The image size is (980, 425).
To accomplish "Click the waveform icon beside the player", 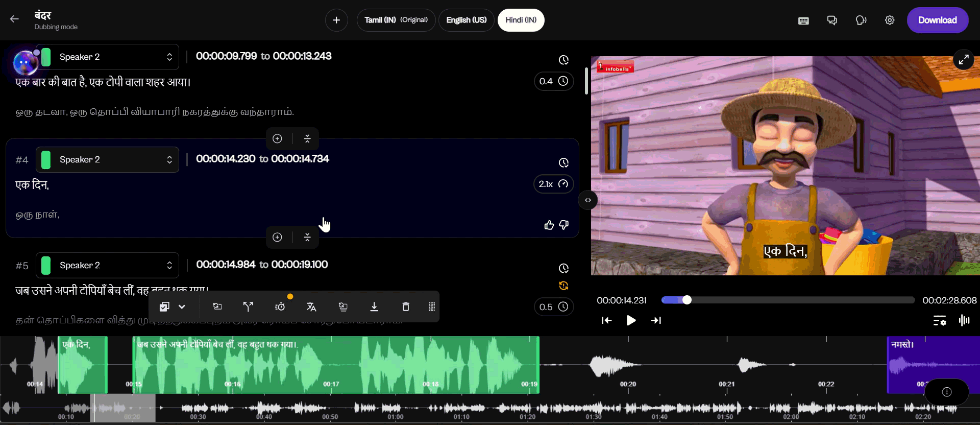I will [964, 320].
